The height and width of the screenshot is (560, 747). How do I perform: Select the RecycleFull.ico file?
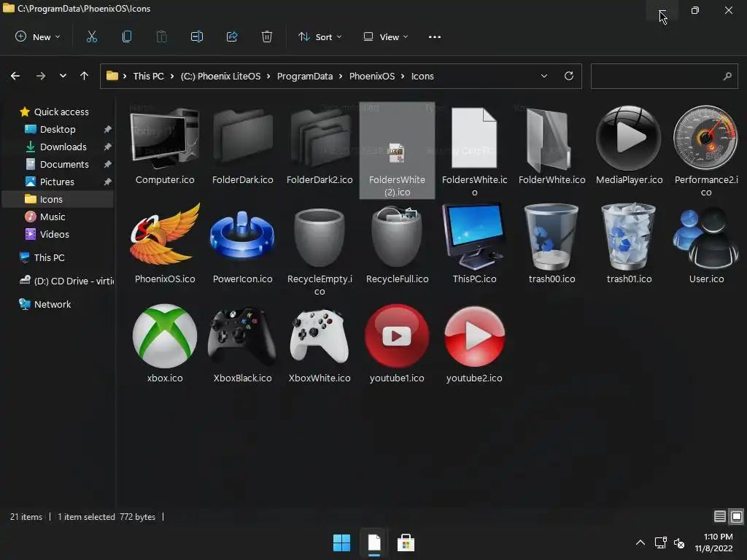[397, 244]
